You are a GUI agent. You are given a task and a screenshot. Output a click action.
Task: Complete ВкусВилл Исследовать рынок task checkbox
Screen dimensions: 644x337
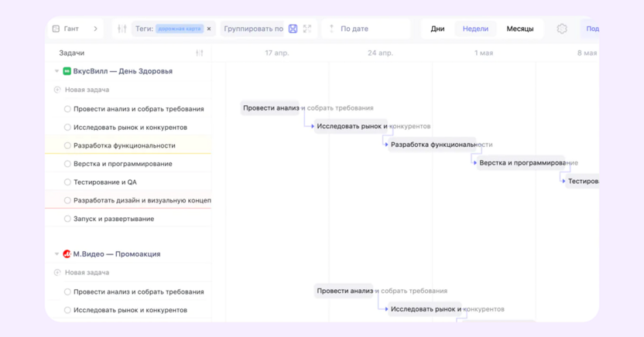coord(67,128)
